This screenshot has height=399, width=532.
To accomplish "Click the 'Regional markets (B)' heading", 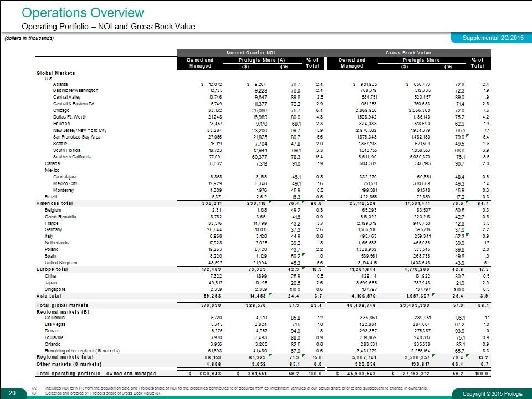I will click(x=63, y=312).
